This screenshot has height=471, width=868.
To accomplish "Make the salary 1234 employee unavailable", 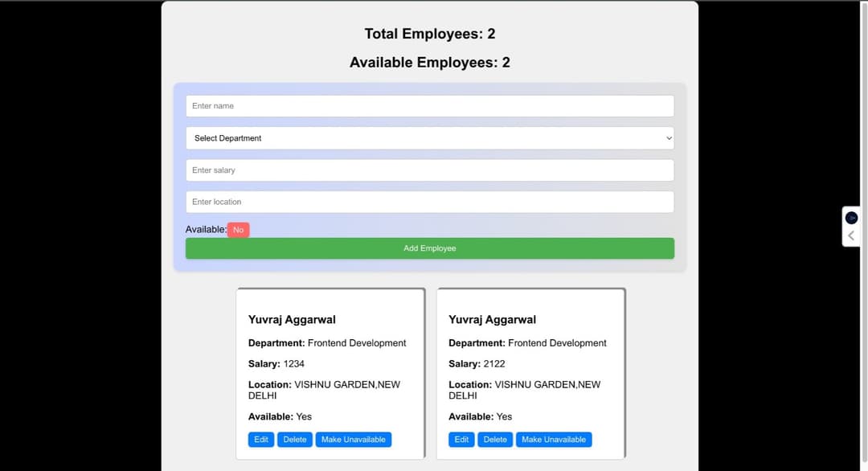I will click(x=353, y=440).
